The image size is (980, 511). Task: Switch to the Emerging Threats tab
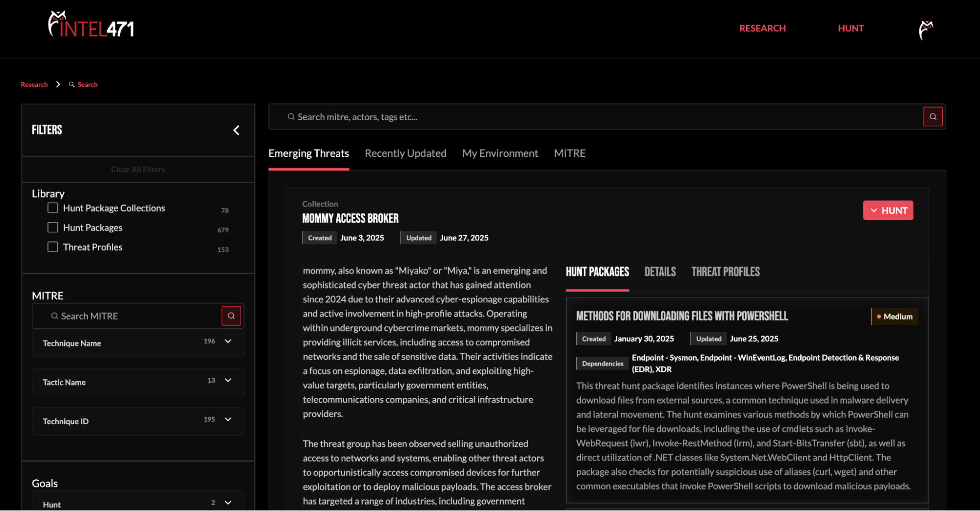[x=308, y=153]
